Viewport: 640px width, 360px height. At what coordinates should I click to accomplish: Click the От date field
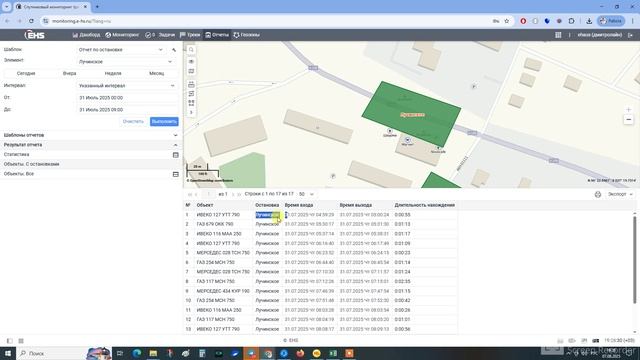(x=127, y=98)
